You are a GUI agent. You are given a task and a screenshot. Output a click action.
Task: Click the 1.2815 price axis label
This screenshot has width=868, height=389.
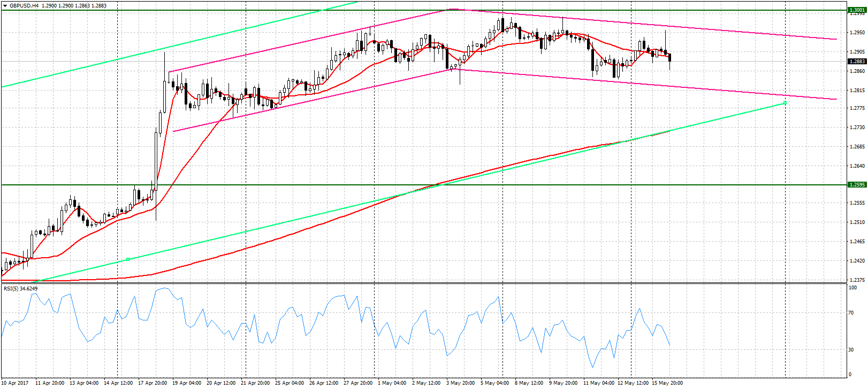[x=857, y=90]
